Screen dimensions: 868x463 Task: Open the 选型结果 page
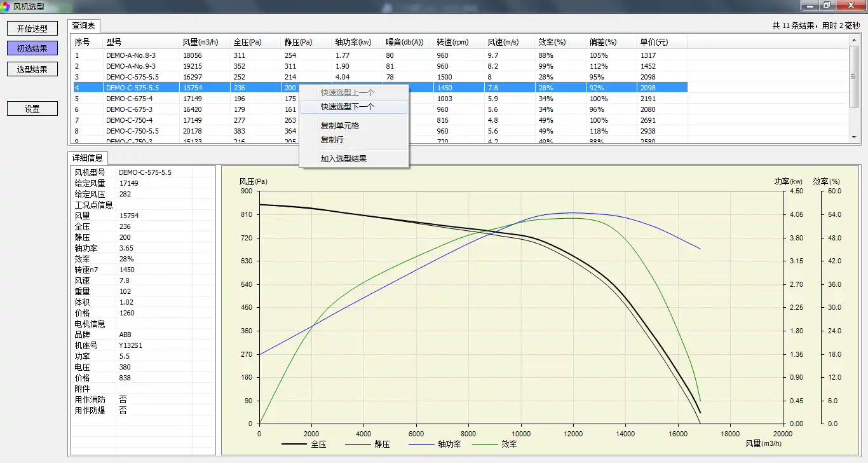(32, 69)
